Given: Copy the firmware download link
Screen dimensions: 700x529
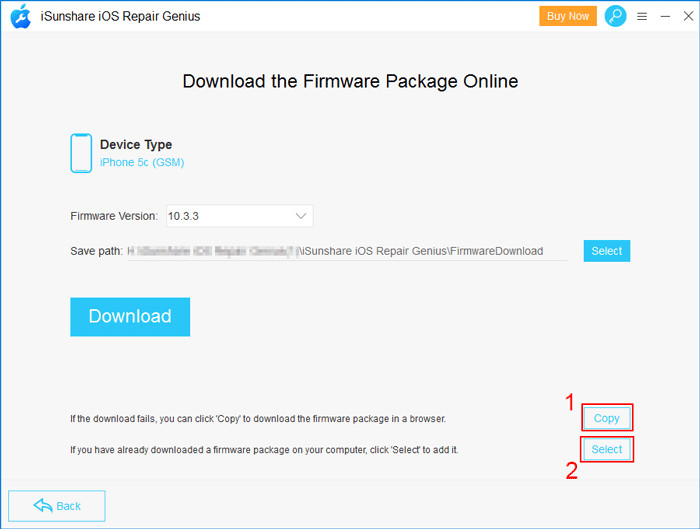Looking at the screenshot, I should click(x=607, y=418).
